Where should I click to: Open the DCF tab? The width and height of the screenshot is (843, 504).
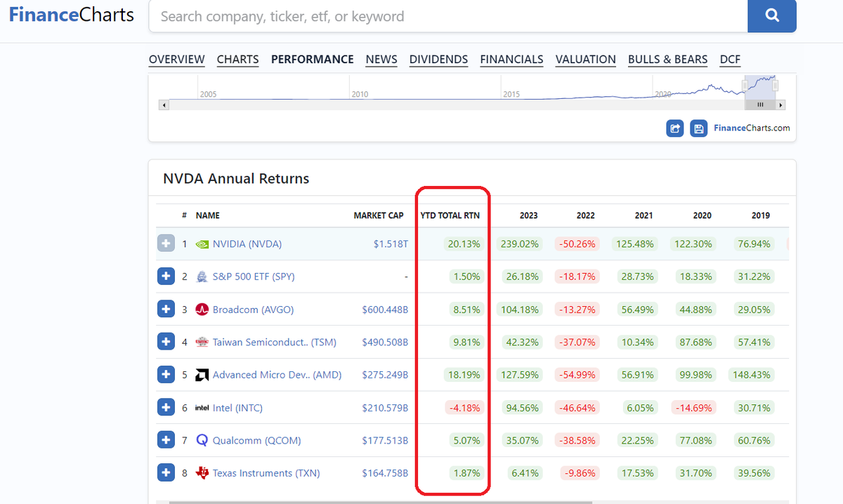point(731,60)
